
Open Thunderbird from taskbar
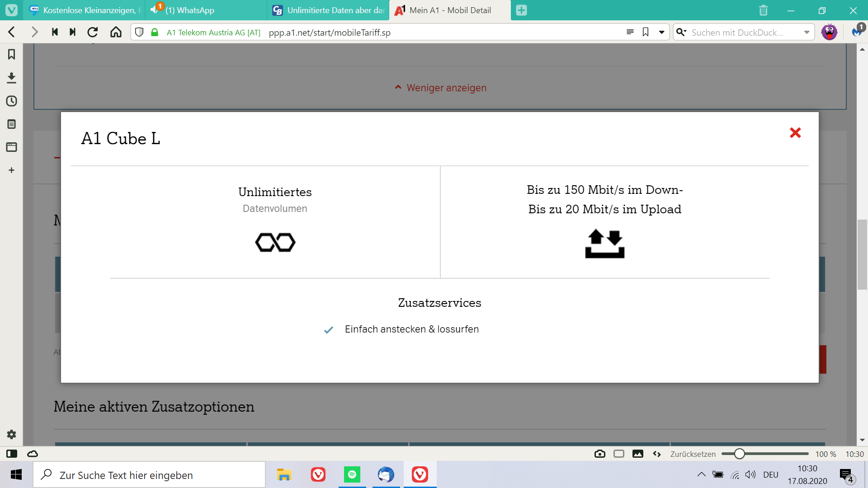[386, 474]
